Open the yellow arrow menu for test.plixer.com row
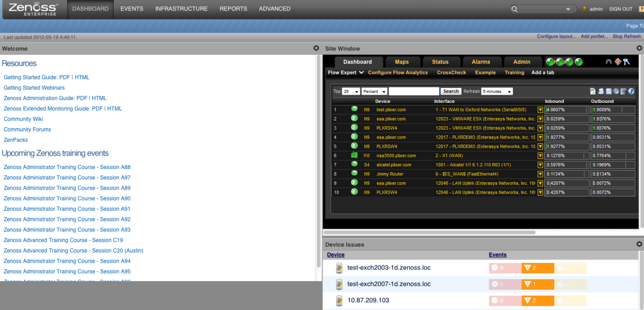The height and width of the screenshot is (310, 644). click(541, 110)
